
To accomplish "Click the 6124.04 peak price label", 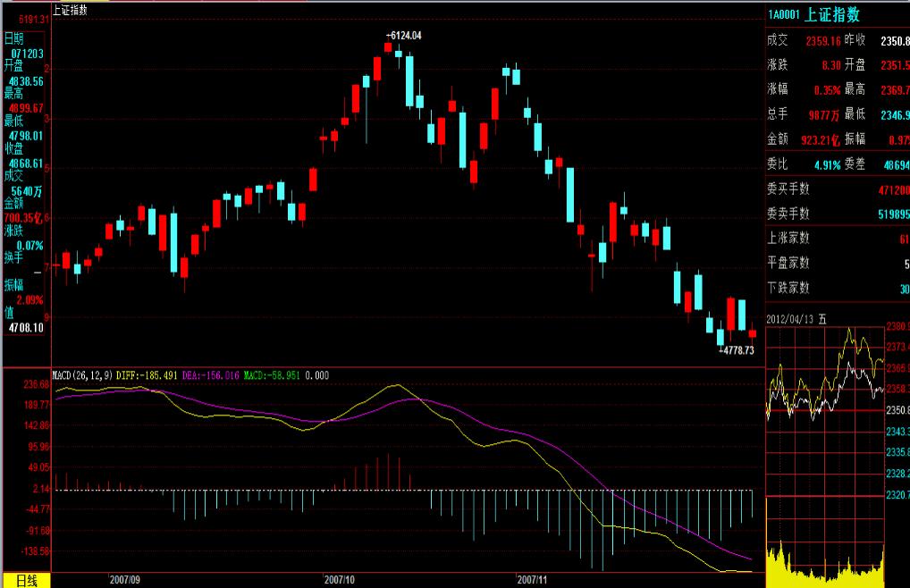I will coord(404,36).
